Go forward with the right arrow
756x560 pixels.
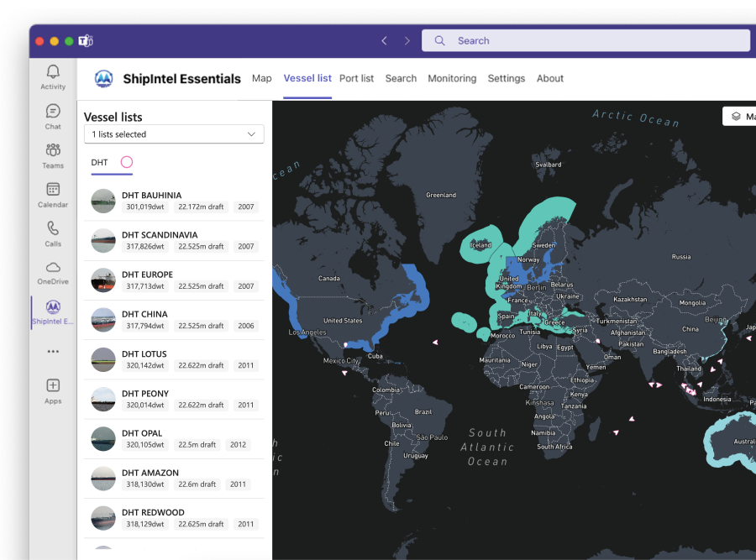pyautogui.click(x=407, y=40)
